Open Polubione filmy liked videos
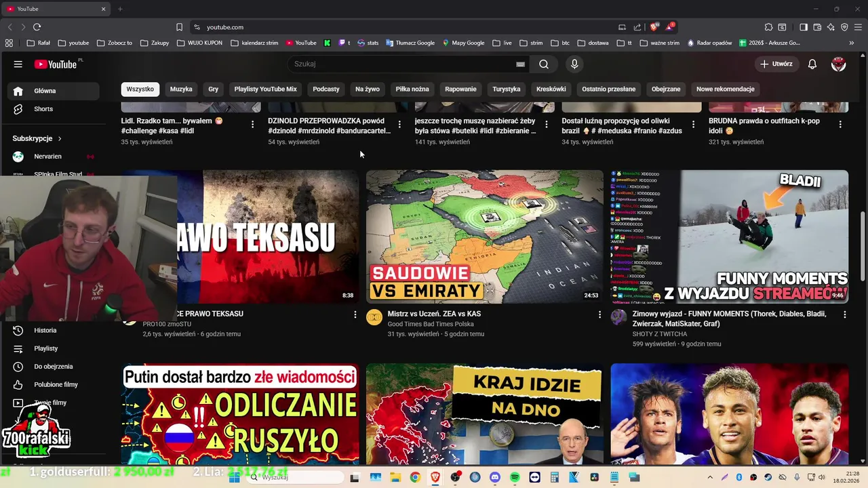 [54, 384]
